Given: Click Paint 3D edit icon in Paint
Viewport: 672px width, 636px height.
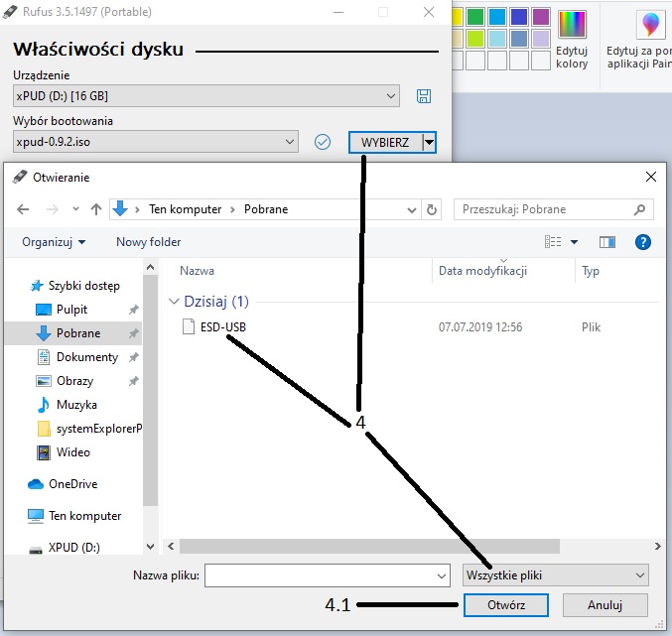Looking at the screenshot, I should [x=651, y=24].
